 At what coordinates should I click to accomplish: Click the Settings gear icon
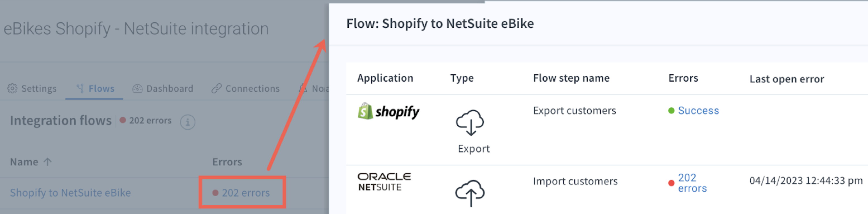tap(12, 89)
